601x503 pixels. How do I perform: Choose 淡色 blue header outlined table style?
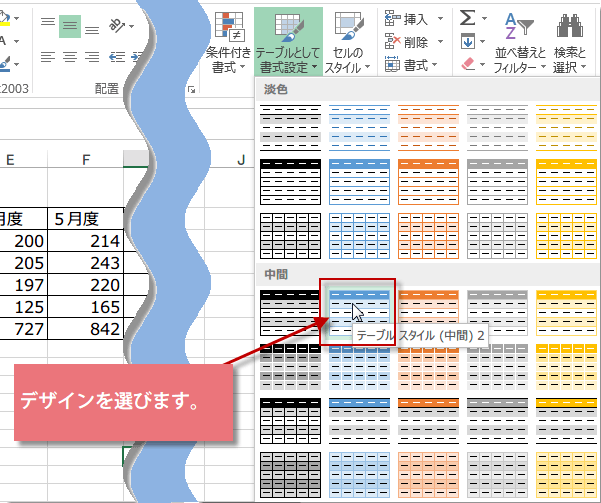359,182
